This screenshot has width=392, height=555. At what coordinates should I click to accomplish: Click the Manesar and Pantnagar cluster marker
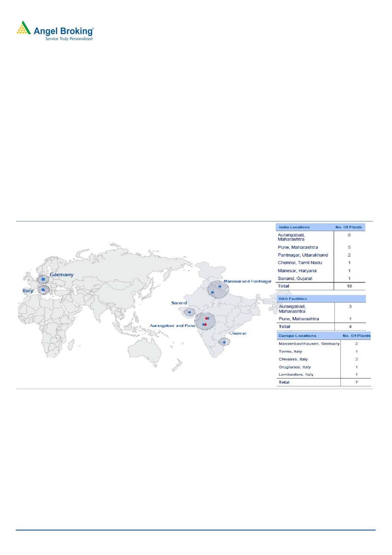218,289
